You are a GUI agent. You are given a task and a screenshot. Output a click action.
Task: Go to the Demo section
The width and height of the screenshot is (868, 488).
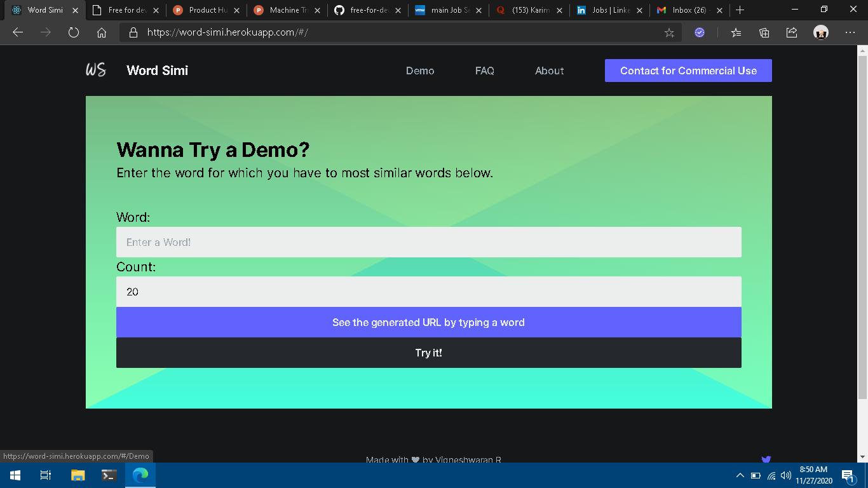pos(420,71)
